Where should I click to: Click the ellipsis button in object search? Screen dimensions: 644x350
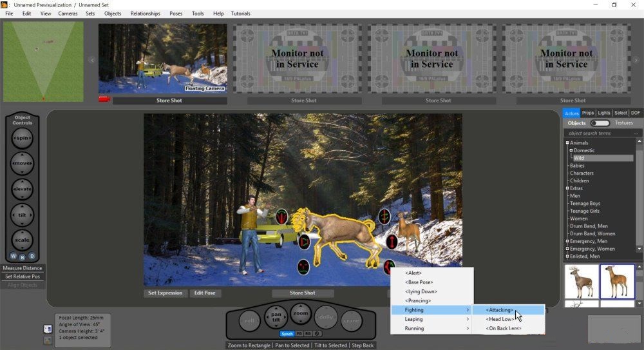(636, 133)
